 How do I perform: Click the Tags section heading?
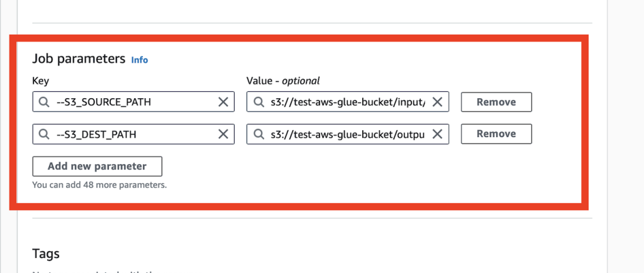pyautogui.click(x=46, y=254)
